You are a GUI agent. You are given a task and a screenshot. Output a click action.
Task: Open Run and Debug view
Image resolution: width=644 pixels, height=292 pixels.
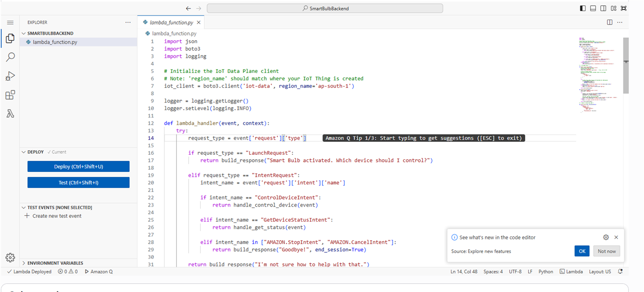10,76
